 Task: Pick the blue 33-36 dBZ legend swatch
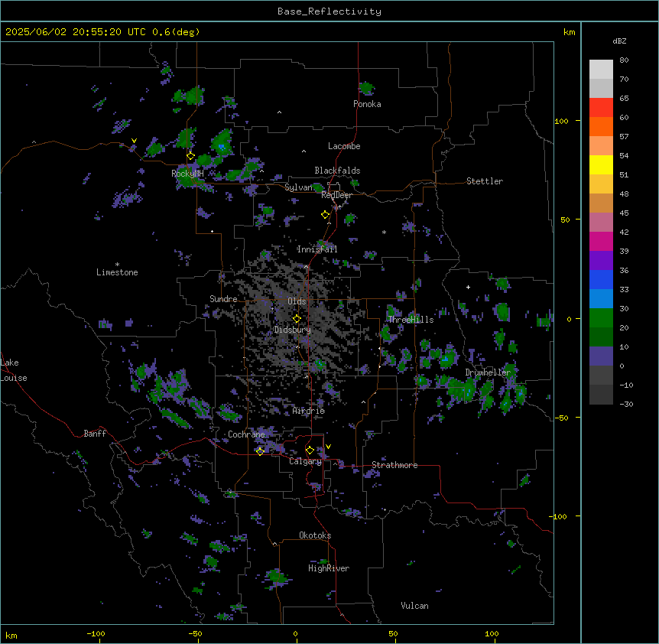pyautogui.click(x=601, y=279)
